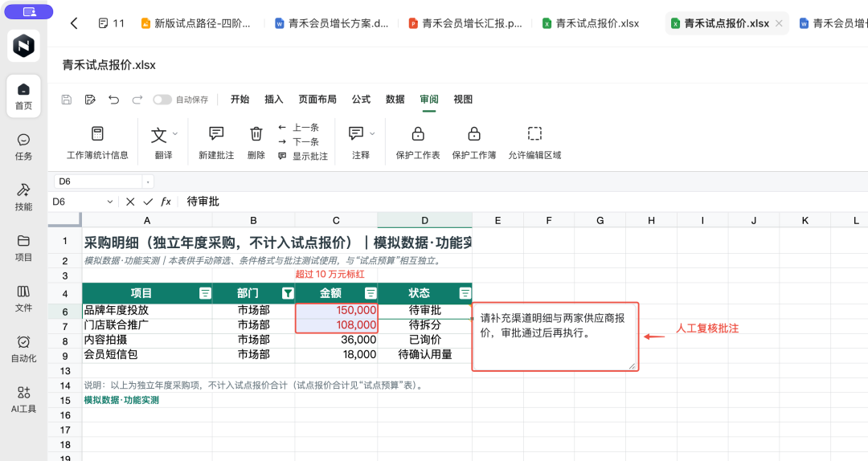Screen dimensions: 868x461
Task: Expand the 翻译 dropdown arrow
Action: tap(175, 134)
